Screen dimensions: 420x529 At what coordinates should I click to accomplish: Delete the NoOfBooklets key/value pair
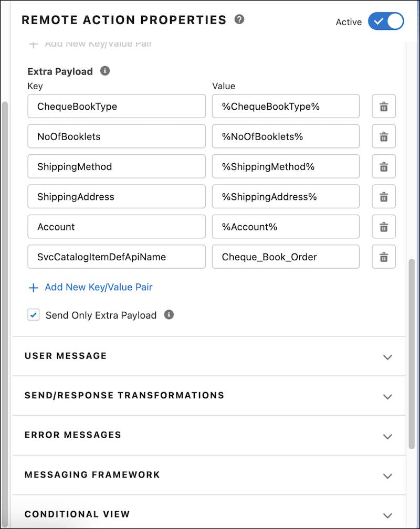point(383,136)
